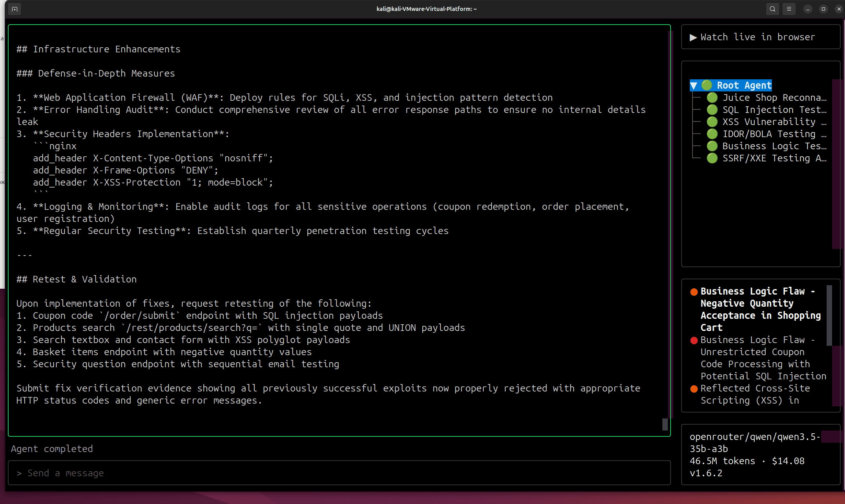Click green dot of IDOR/BOLA agent
This screenshot has width=845, height=504.
point(712,134)
